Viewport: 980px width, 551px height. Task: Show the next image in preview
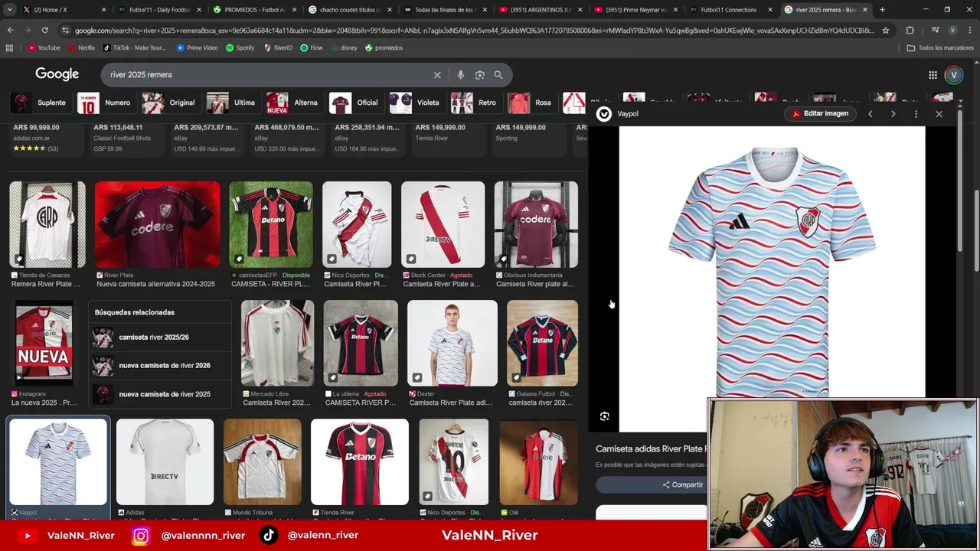(893, 114)
